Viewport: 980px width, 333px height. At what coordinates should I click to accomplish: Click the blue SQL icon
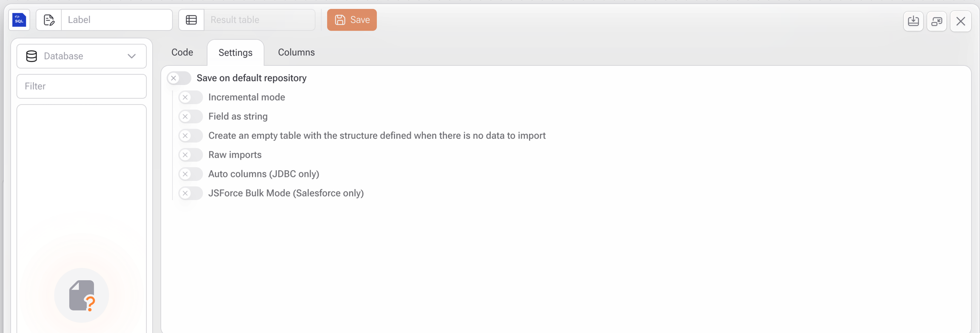pos(19,20)
